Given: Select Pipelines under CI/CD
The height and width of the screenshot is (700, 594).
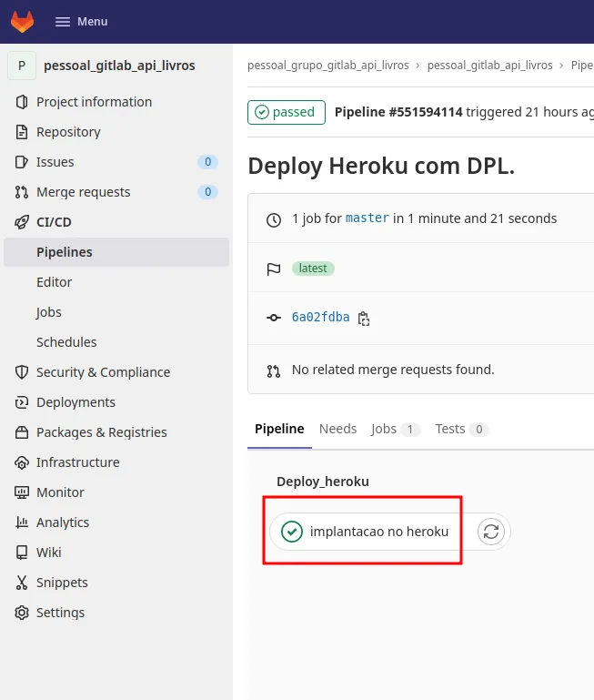Looking at the screenshot, I should 116,252.
